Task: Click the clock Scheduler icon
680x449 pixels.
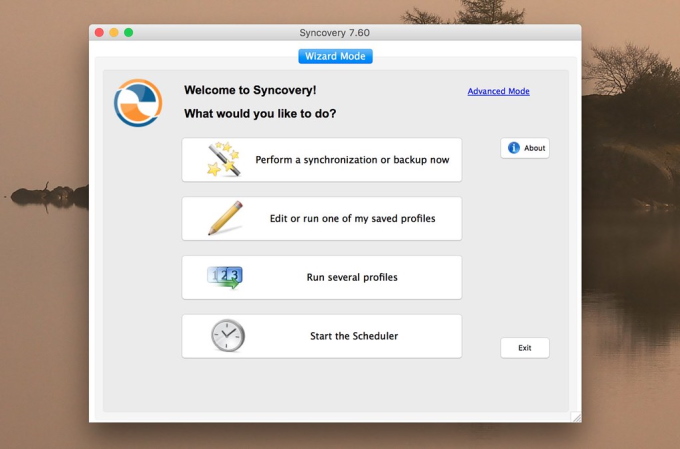Action: pos(228,335)
